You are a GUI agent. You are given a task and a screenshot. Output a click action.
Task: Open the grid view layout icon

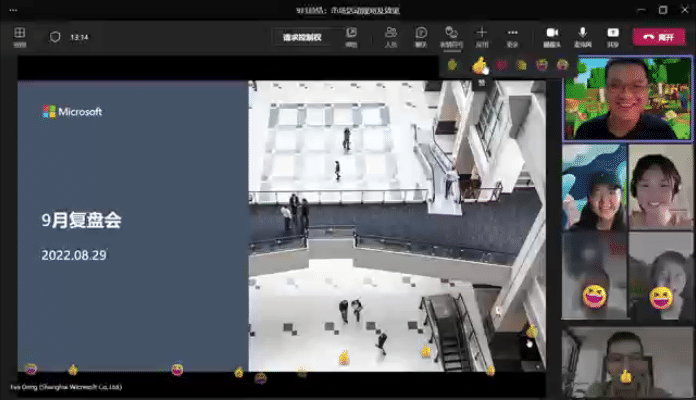click(x=19, y=36)
